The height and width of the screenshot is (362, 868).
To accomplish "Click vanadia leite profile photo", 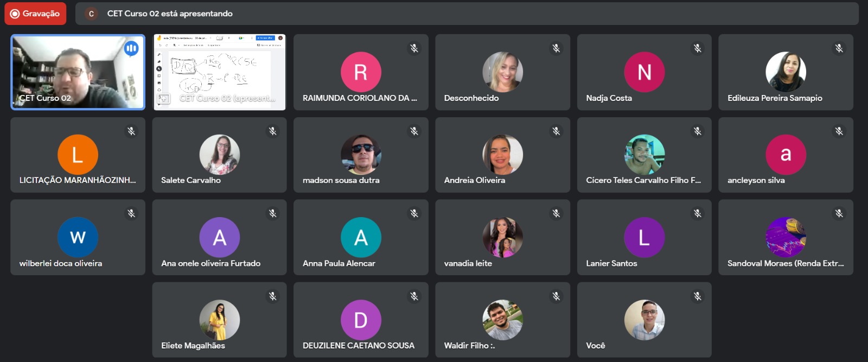I will click(503, 237).
